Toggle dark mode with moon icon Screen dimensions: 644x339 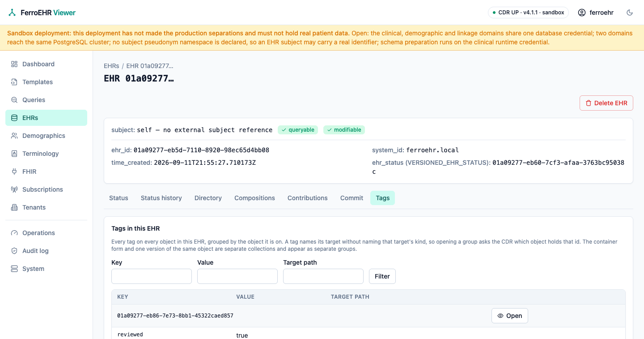click(x=630, y=13)
